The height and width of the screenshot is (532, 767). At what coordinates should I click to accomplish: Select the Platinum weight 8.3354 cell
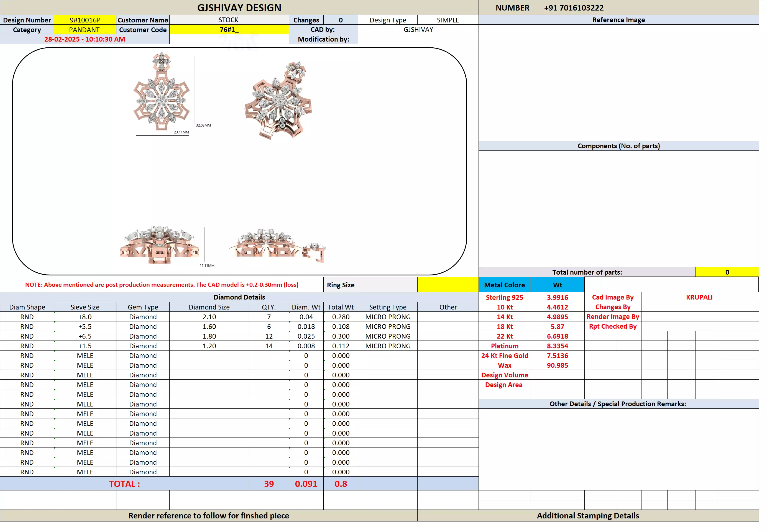click(557, 346)
